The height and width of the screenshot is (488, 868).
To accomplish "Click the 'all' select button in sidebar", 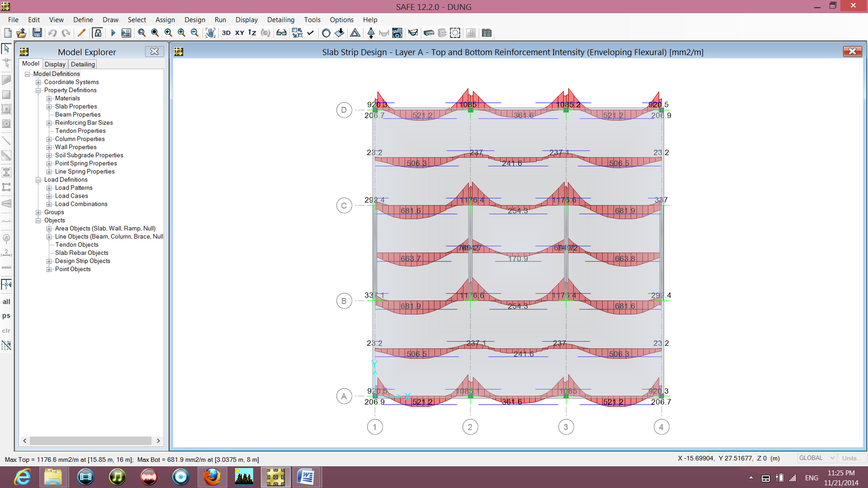I will pyautogui.click(x=6, y=302).
